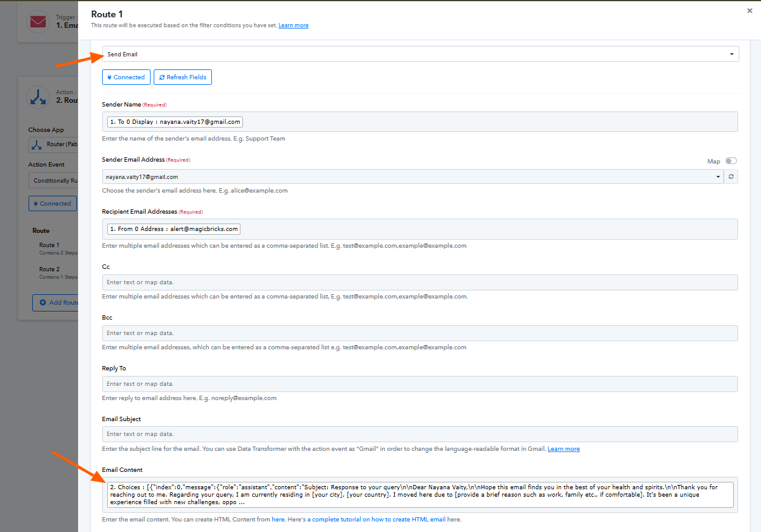The height and width of the screenshot is (532, 761).
Task: Click the Router action icon
Action: (38, 97)
